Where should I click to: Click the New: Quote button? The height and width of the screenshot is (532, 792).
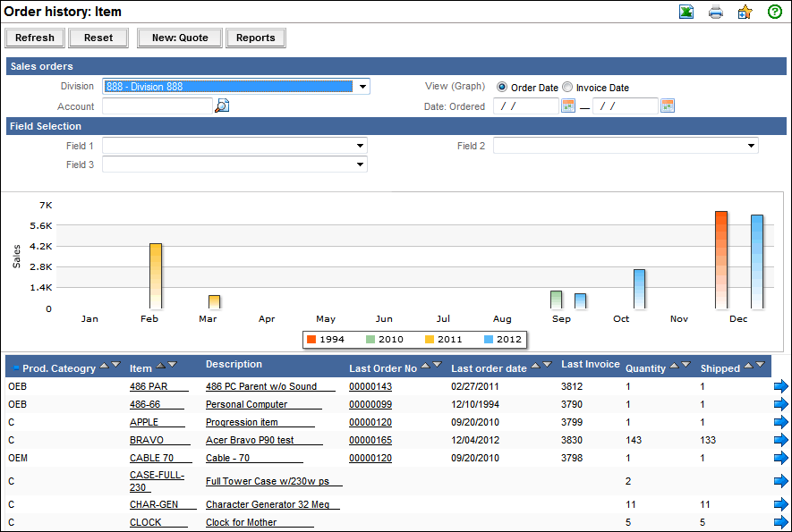(180, 38)
